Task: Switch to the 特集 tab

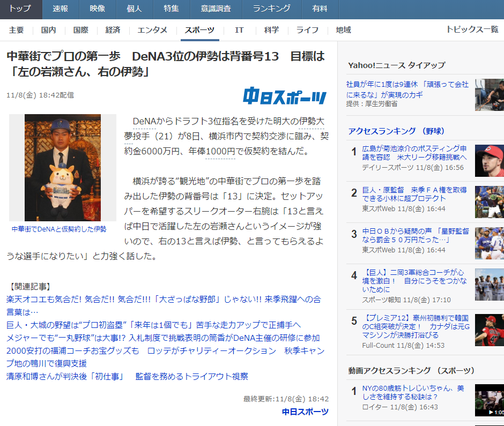Action: point(172,9)
